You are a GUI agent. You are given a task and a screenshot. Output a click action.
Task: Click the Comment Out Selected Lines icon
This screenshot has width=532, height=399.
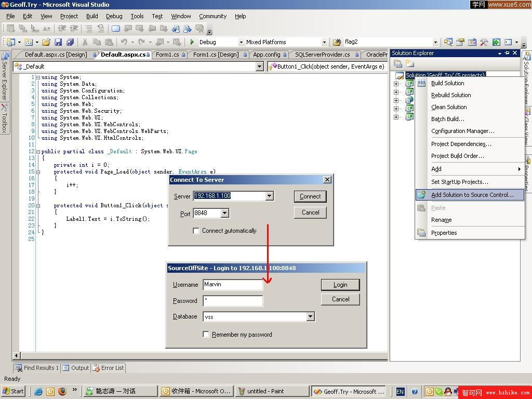coord(88,29)
